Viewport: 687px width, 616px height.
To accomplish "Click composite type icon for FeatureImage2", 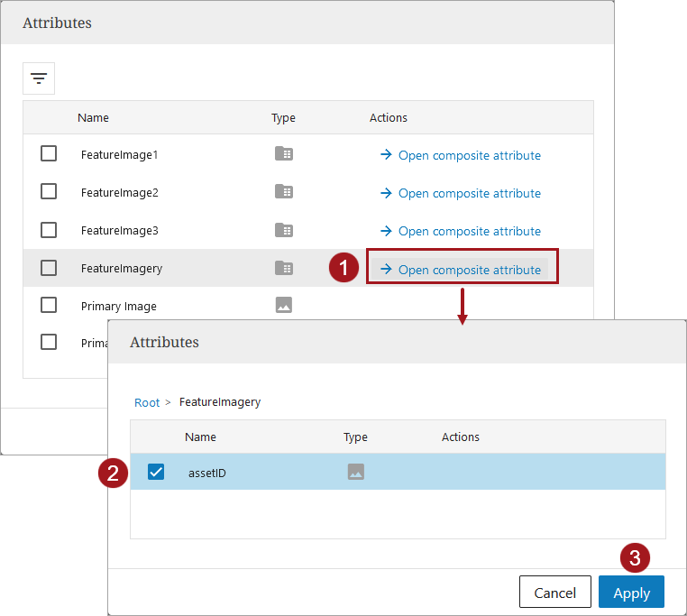I will [x=284, y=192].
